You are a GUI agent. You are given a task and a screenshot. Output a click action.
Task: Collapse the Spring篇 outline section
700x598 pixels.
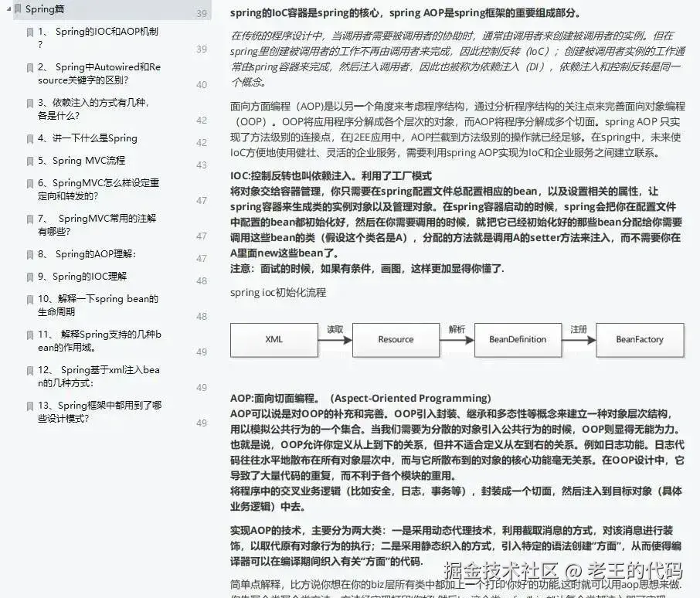(9, 8)
